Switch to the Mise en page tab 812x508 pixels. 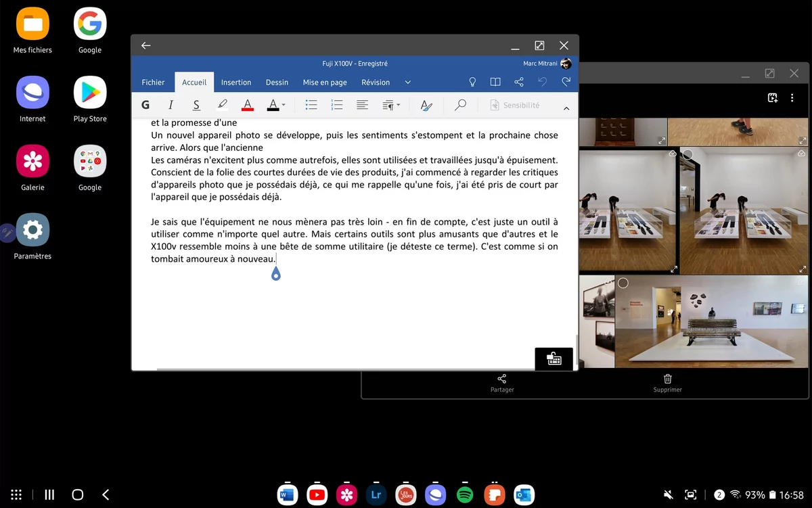[x=325, y=83]
